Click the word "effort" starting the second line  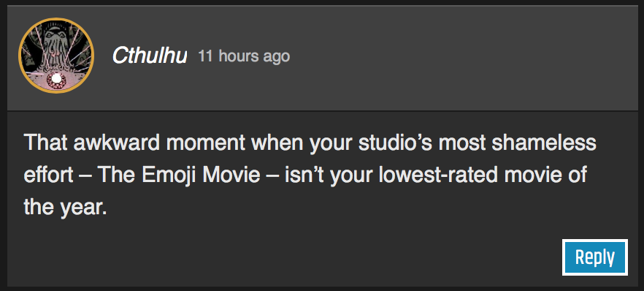point(48,175)
